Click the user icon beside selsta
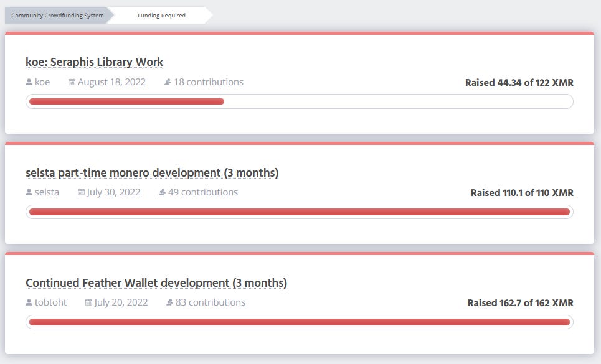This screenshot has width=601, height=364. pos(29,192)
